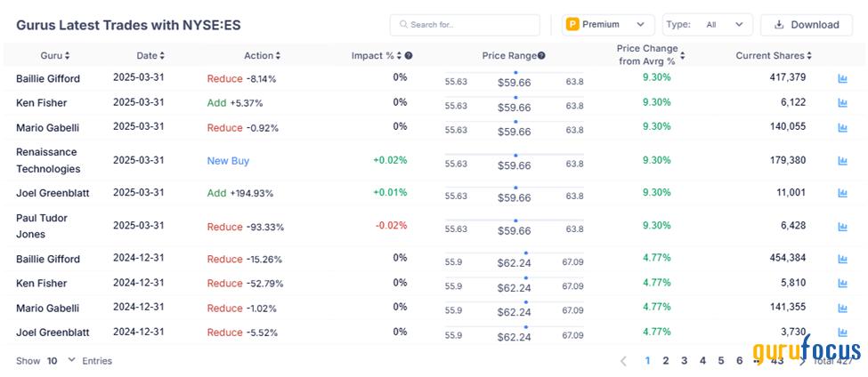The height and width of the screenshot is (377, 868).
Task: Click the Impact % help question-mark icon
Action: [409, 56]
